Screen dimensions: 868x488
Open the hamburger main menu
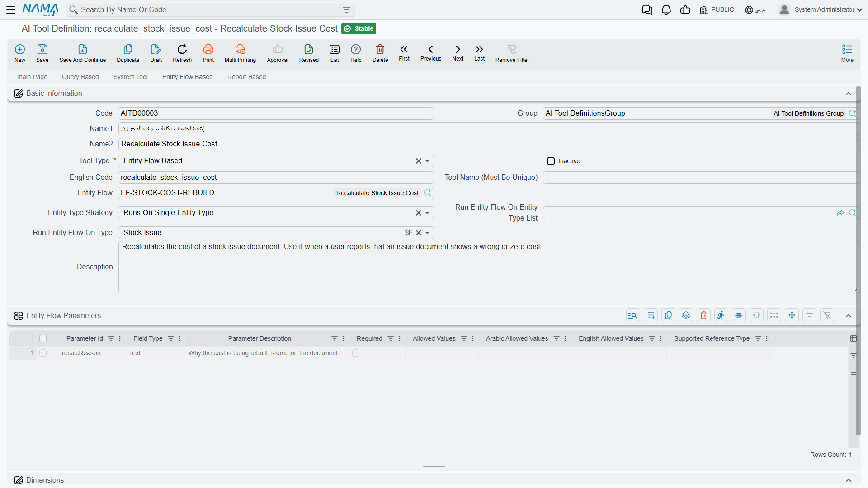pos(11,9)
